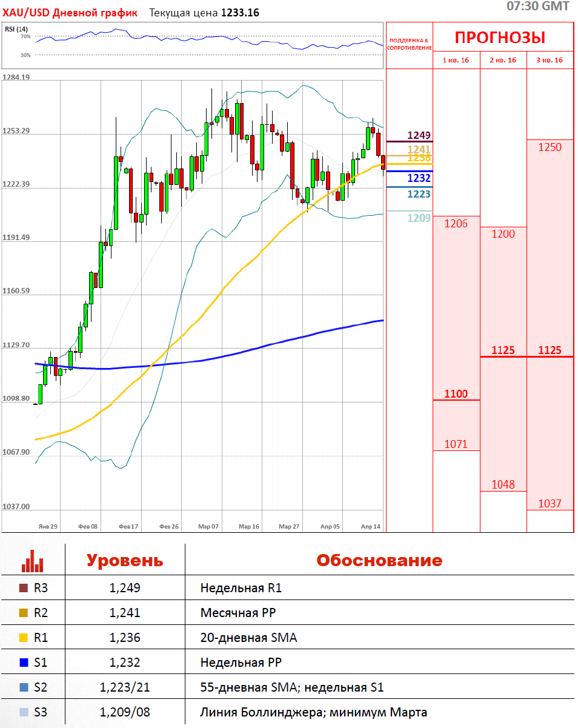Image resolution: width=578 pixels, height=728 pixels.
Task: Click the 'Недельная R1' cell
Action: coord(241,588)
